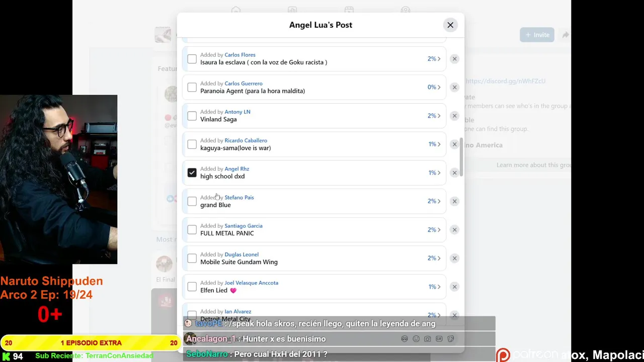Screen dimensions: 644x362
Task: Open Antony LN profile link
Action: pos(237,112)
